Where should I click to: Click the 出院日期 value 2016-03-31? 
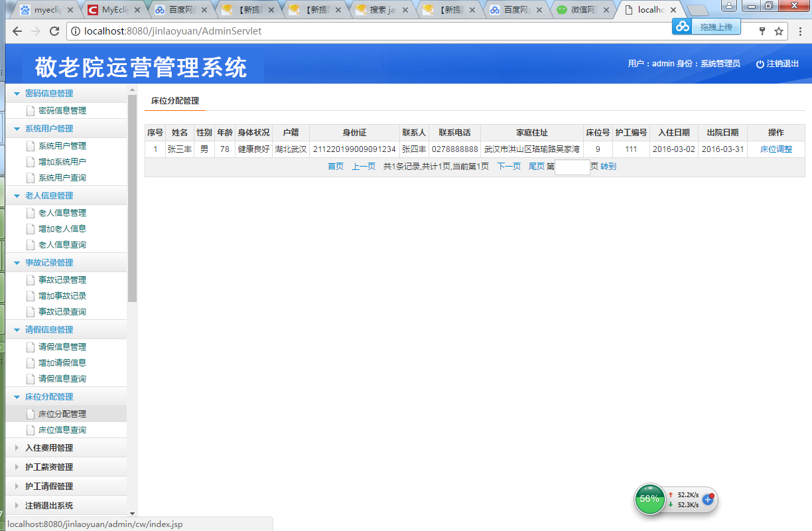pos(722,149)
